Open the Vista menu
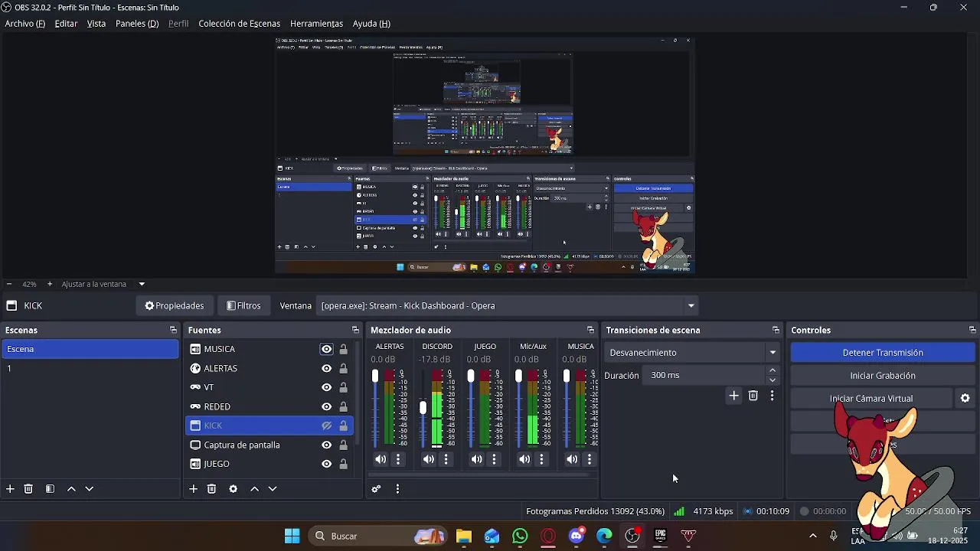 click(x=96, y=24)
